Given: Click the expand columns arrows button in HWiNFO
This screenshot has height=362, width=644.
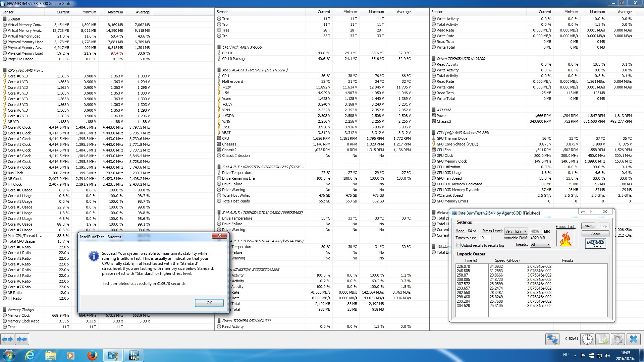Looking at the screenshot, I should tap(7, 339).
